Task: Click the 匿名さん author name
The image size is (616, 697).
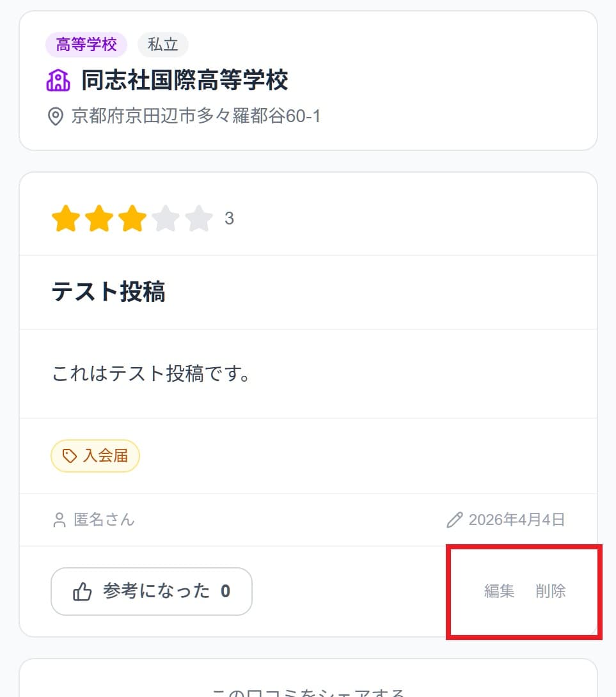Action: point(104,520)
